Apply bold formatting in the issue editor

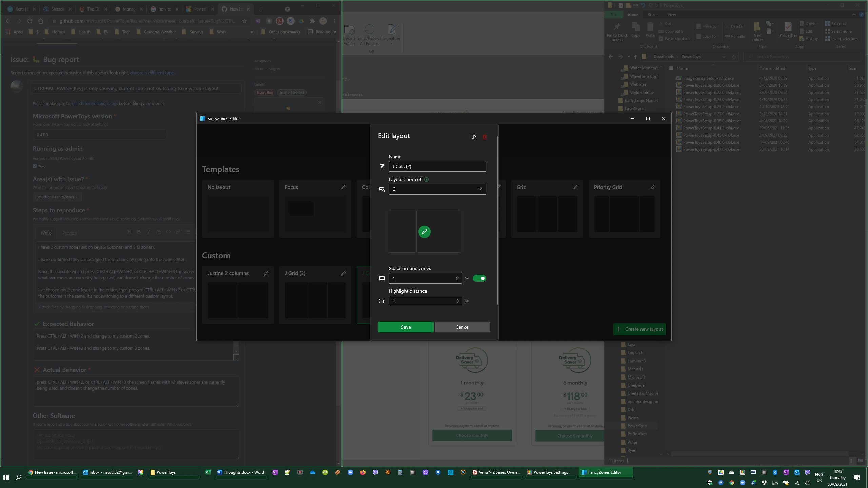pyautogui.click(x=139, y=232)
